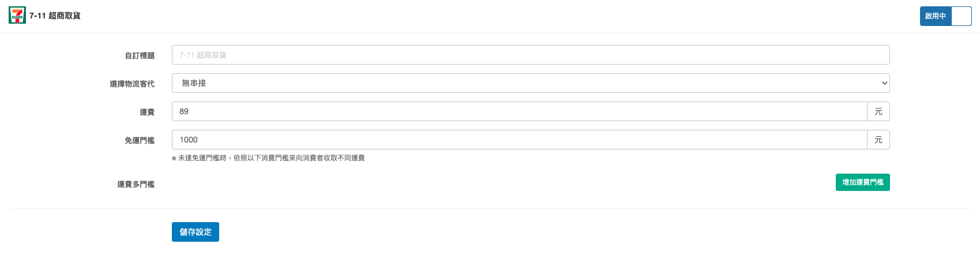Focus the 自訂標題 text field
The image size is (980, 255).
coord(531,55)
